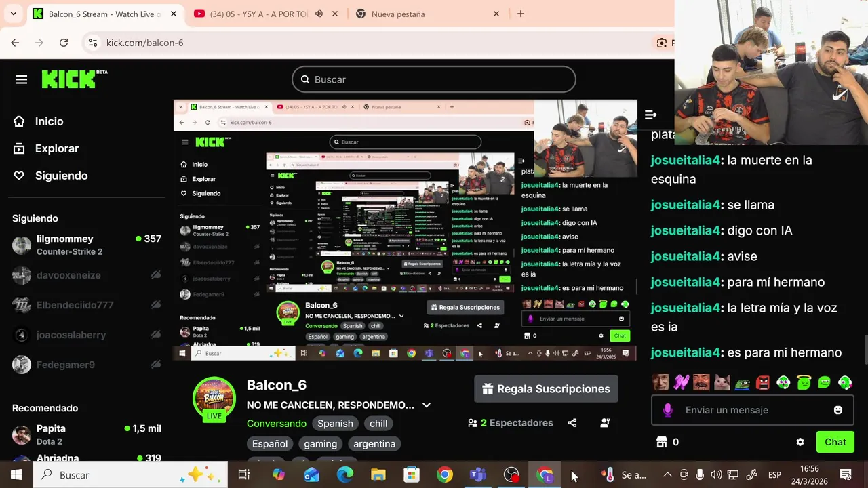868x488 pixels.
Task: Click the purple microphone in message box
Action: (668, 410)
